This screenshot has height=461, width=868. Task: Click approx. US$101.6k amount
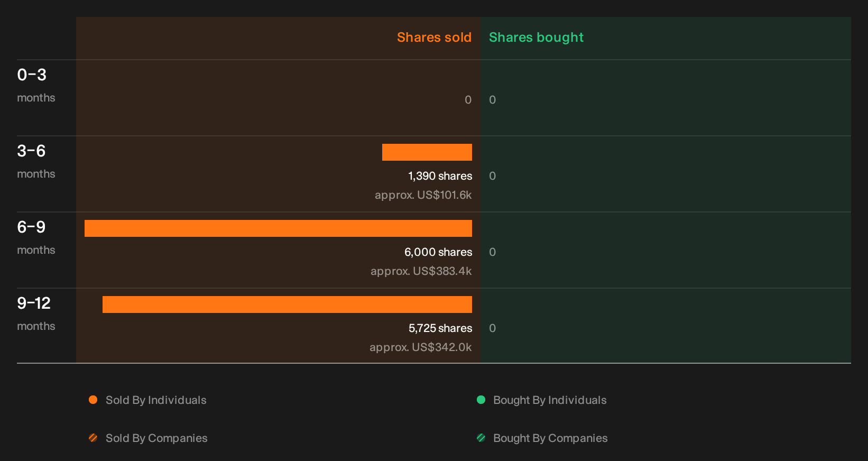(x=423, y=195)
